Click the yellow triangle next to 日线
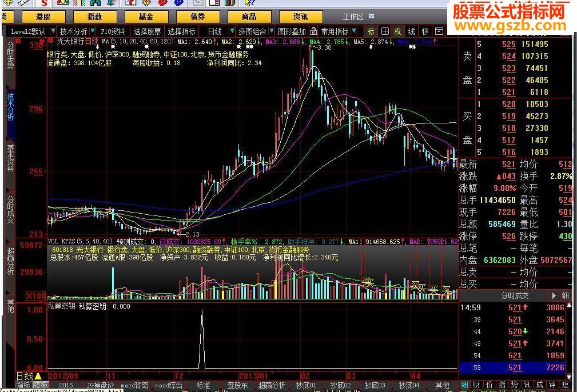This screenshot has width=577, height=392. pos(38,376)
